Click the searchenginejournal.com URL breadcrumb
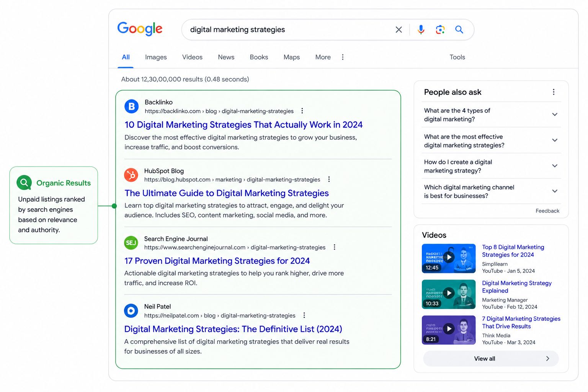Viewport: 588px width, 392px height. [235, 247]
